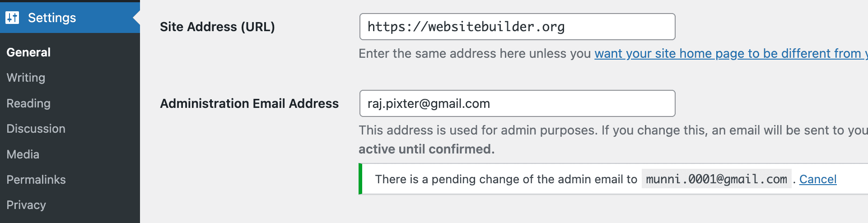Click the Administration Email Address label
This screenshot has width=868, height=223.
(249, 103)
